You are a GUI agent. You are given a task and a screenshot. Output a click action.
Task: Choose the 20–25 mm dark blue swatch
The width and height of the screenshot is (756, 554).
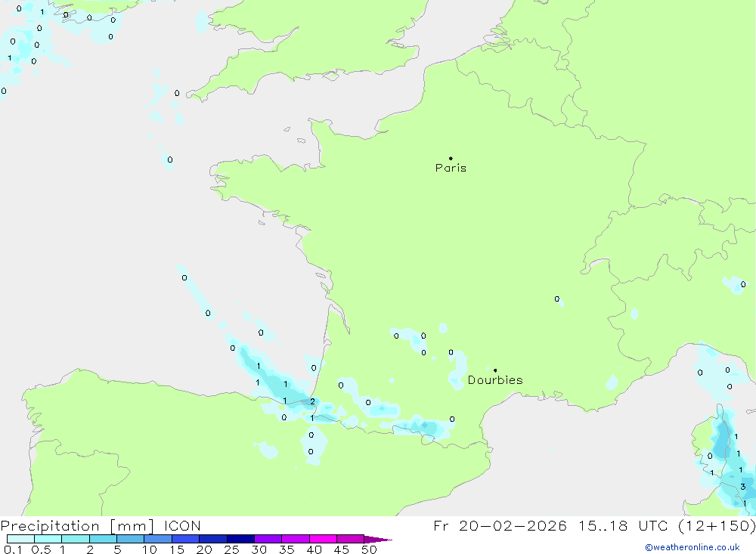click(213, 539)
